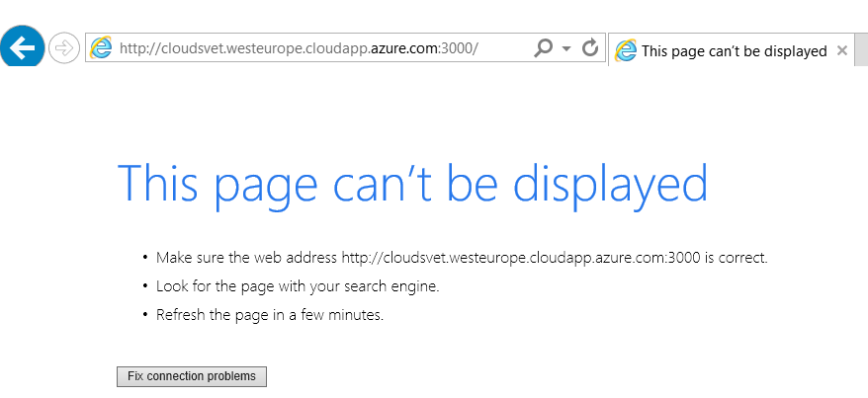Click the grayed-out Forward arrow button
Screen dimensions: 868x398
[63, 48]
